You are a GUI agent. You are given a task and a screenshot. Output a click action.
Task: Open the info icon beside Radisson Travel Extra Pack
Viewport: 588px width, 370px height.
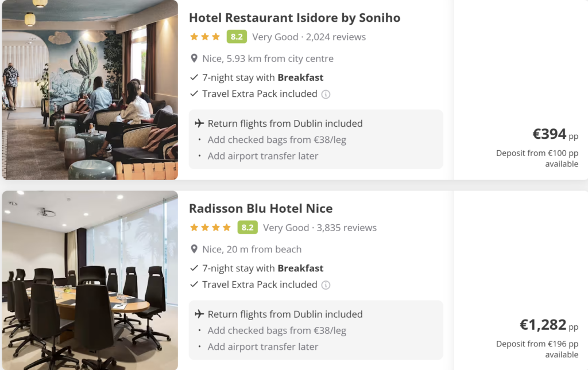coord(326,285)
